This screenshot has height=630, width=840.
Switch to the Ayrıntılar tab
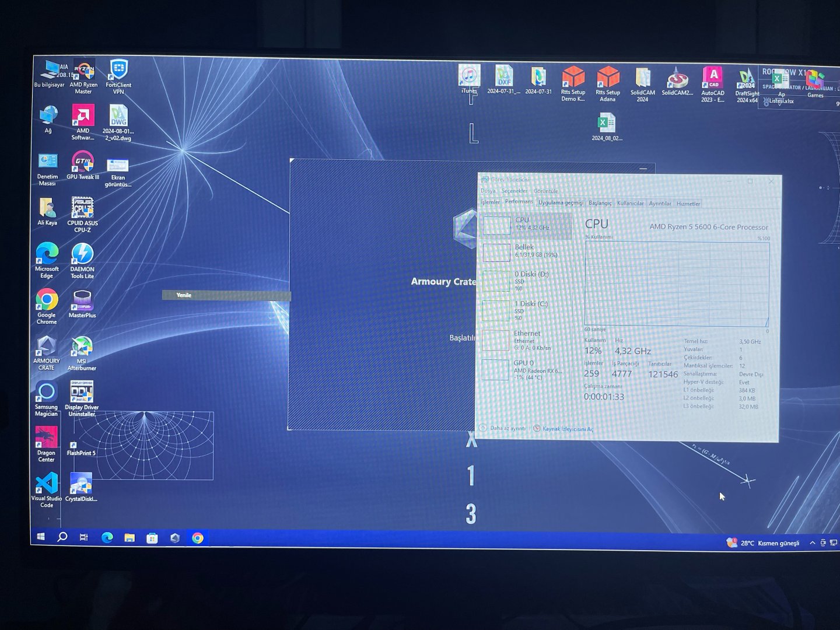point(660,204)
